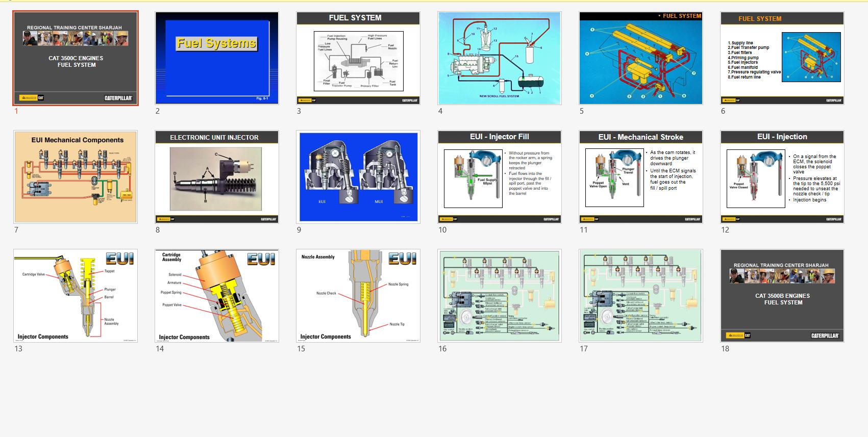Choose slide 14 Cartridge Assembly thumbnail
Image resolution: width=868 pixels, height=437 pixels.
[x=217, y=296]
